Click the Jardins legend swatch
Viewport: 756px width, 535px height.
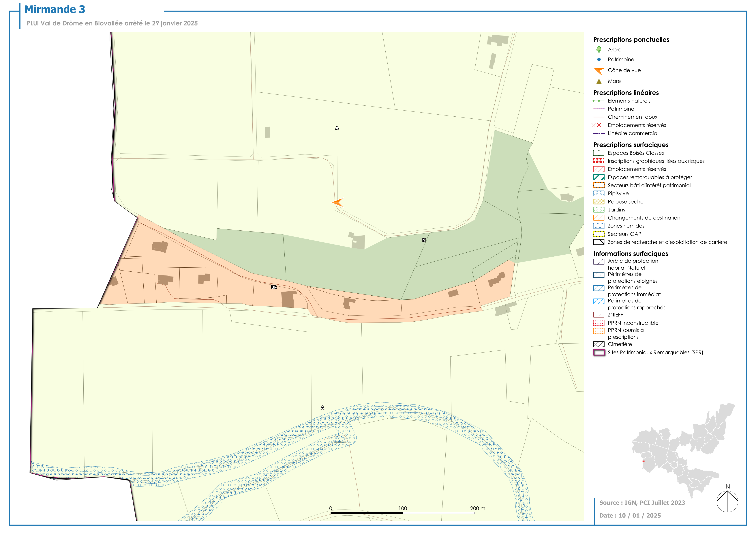click(599, 210)
